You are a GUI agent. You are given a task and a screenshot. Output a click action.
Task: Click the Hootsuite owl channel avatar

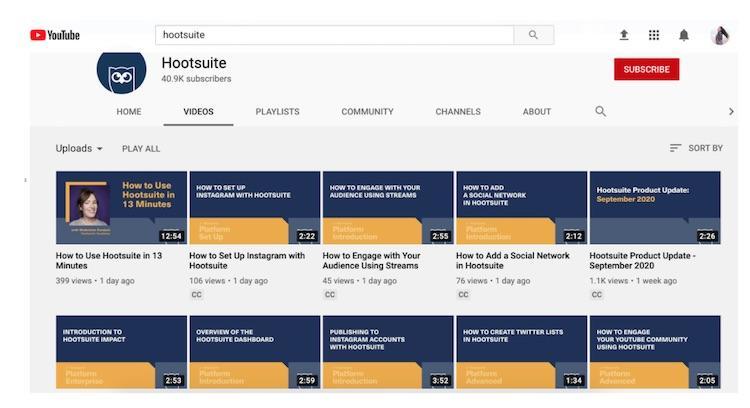pyautogui.click(x=121, y=72)
